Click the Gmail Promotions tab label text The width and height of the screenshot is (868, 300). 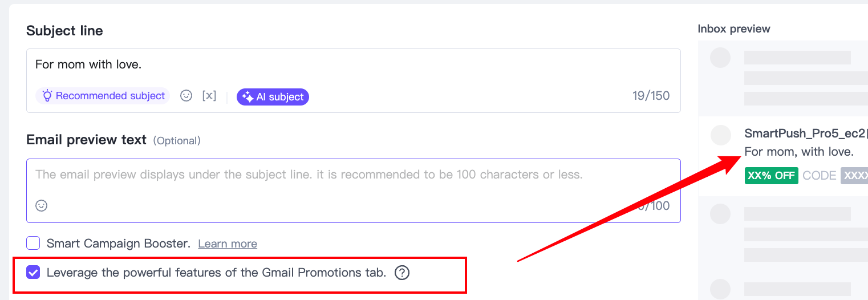[216, 273]
